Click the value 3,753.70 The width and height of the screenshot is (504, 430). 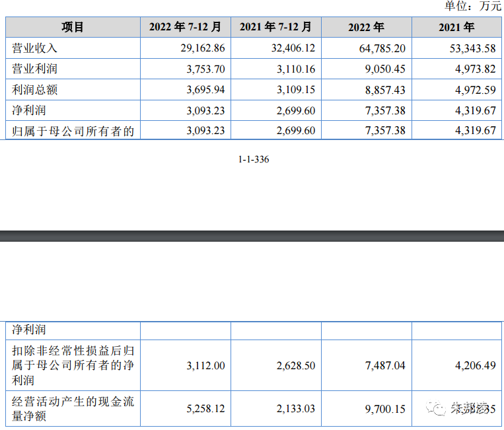[x=205, y=69]
